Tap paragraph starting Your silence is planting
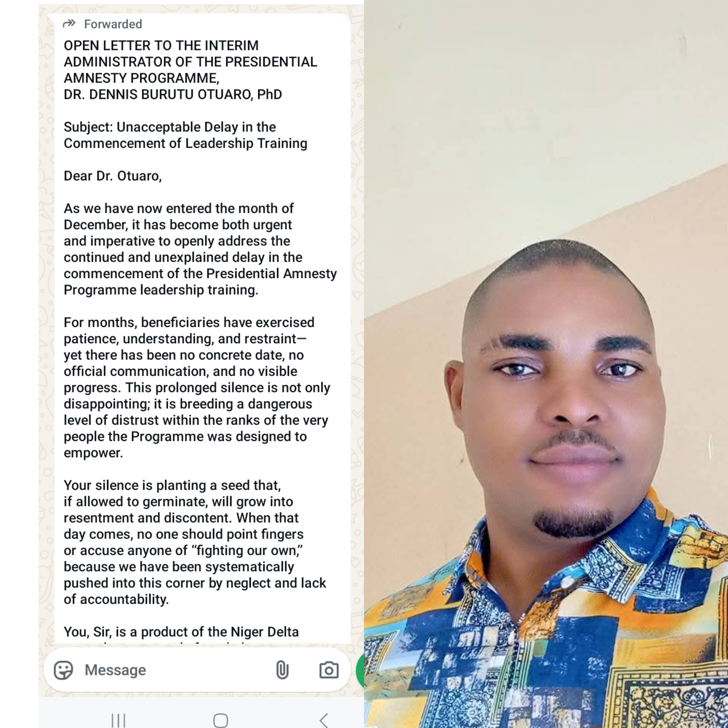728x728 pixels. pyautogui.click(x=195, y=542)
